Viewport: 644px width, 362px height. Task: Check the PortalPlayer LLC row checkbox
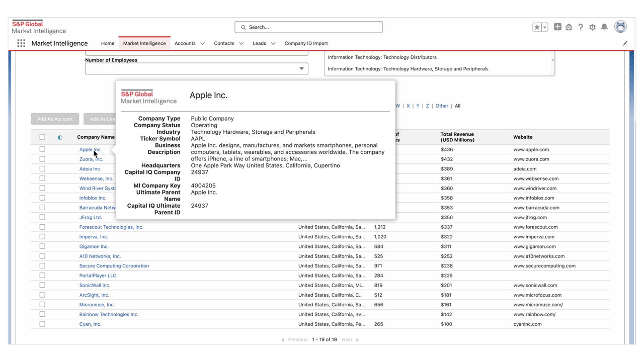(42, 276)
